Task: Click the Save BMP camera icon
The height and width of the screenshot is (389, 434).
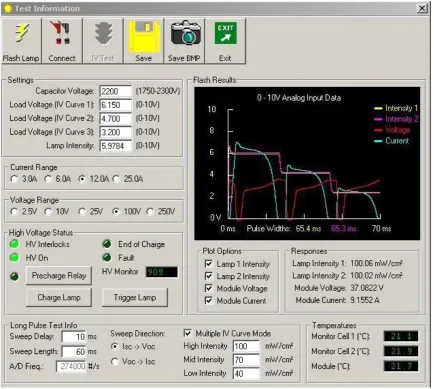Action: [x=185, y=32]
